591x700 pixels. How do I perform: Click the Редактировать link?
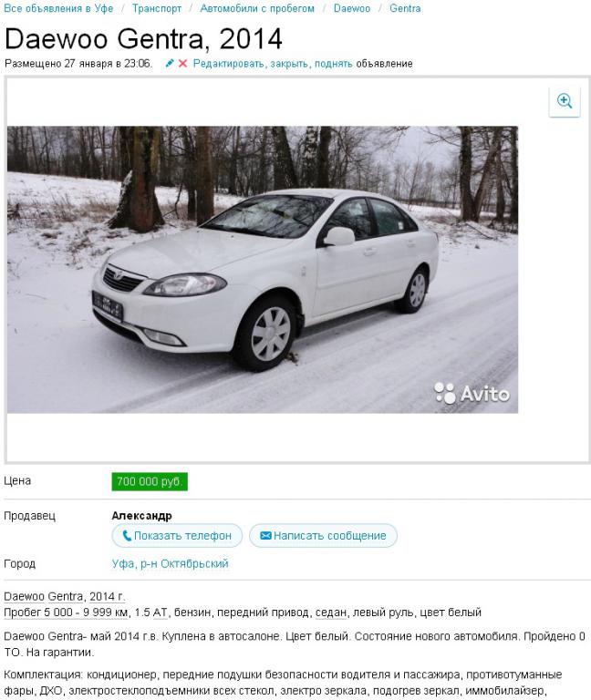click(230, 64)
